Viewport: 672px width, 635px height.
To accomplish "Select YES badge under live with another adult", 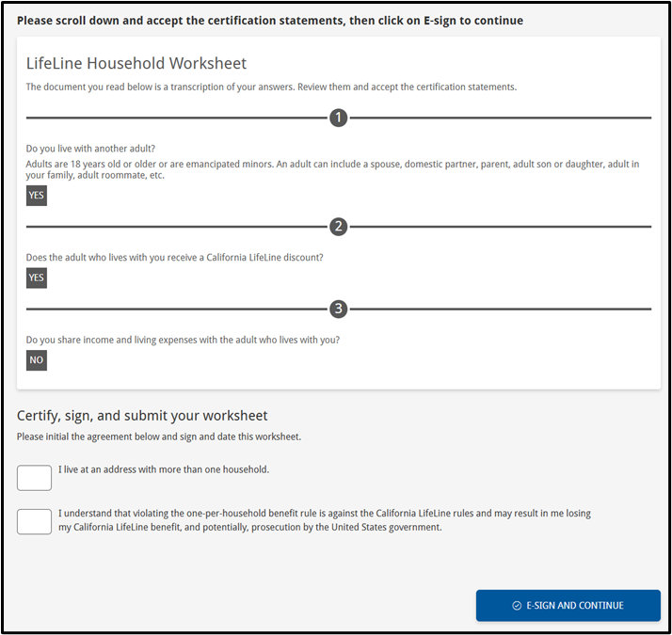I will click(36, 196).
